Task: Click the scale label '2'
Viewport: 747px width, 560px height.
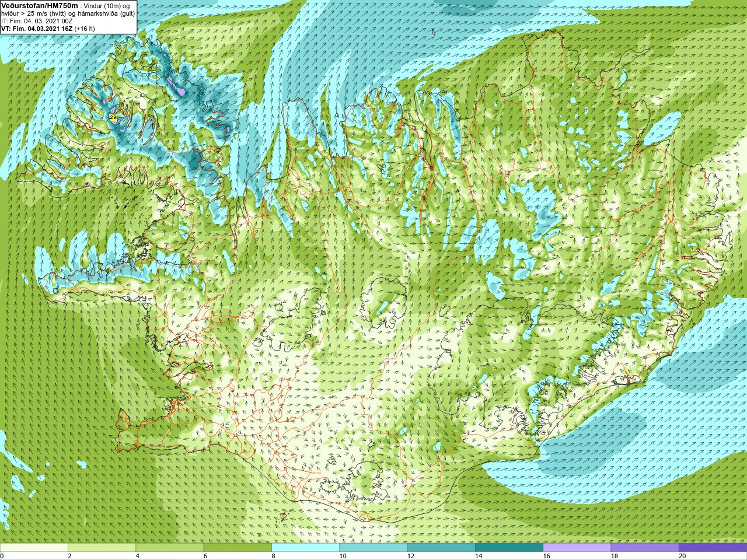Action: (69, 556)
